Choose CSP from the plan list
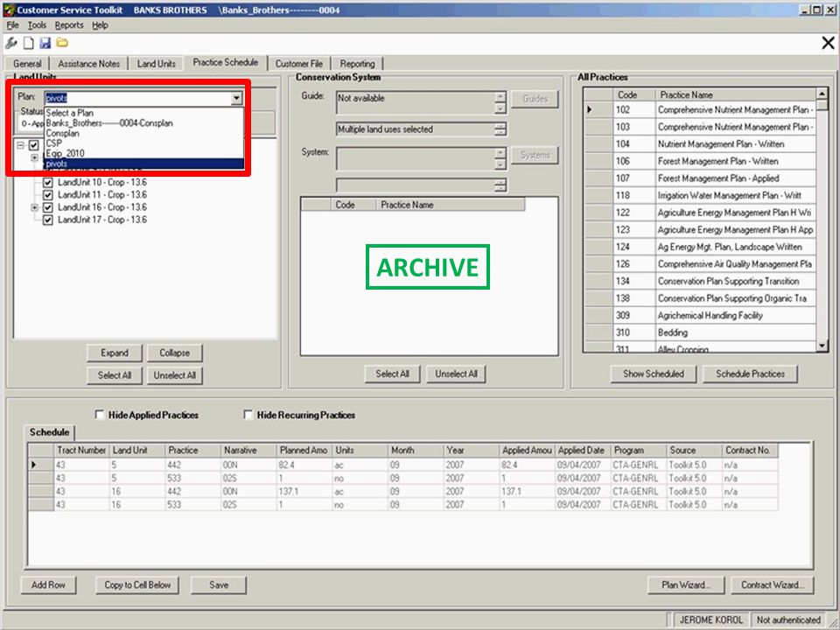The height and width of the screenshot is (630, 840). pos(143,143)
